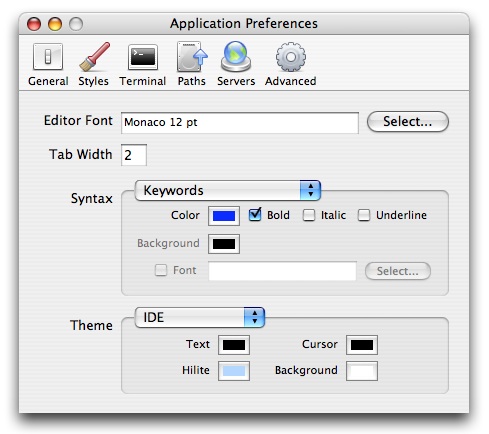Open the Advanced gear icon

coord(291,57)
